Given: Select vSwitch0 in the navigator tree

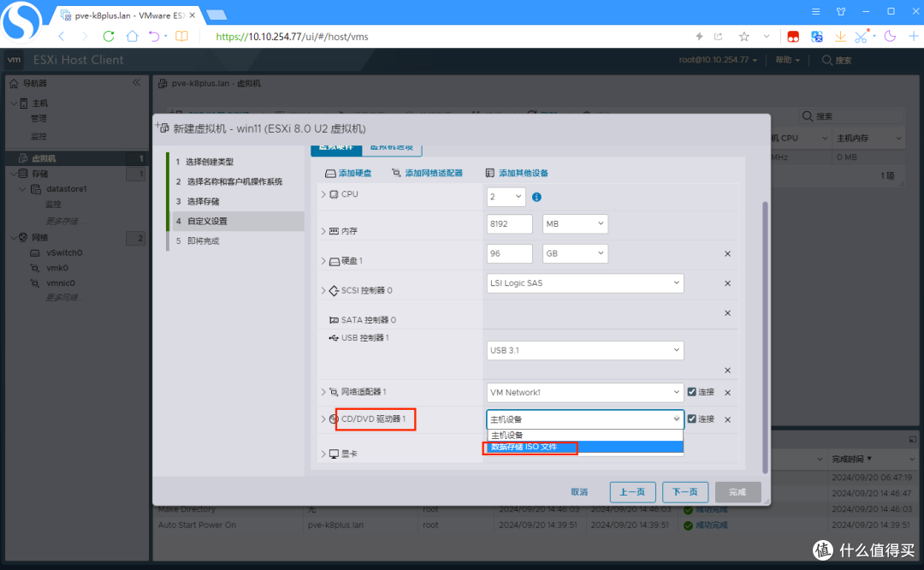Looking at the screenshot, I should tap(64, 252).
